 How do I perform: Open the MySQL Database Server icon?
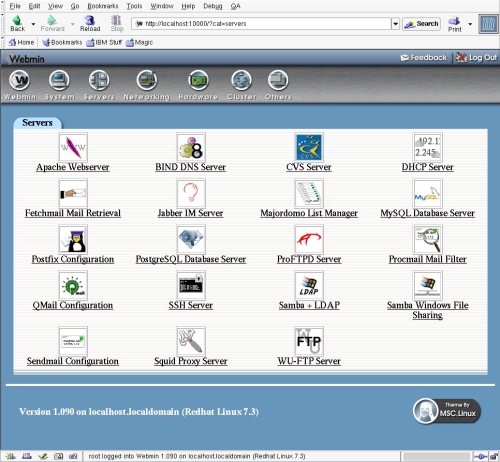coord(427,193)
